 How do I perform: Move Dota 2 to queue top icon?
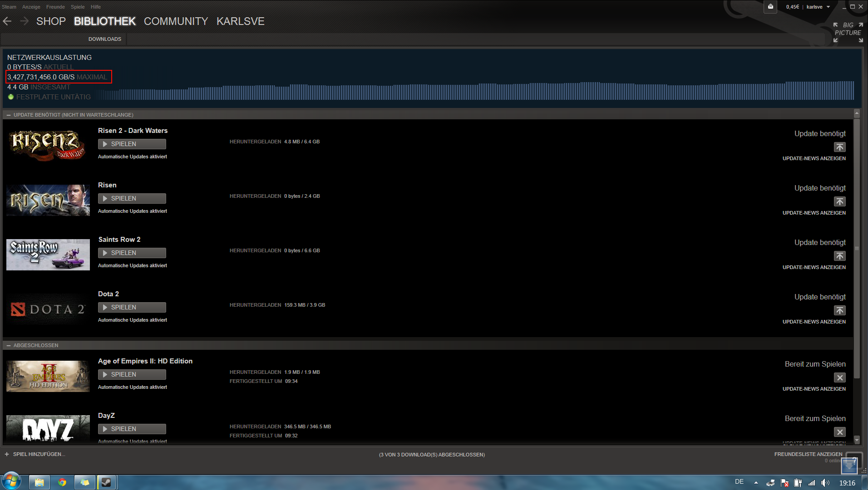pyautogui.click(x=839, y=310)
